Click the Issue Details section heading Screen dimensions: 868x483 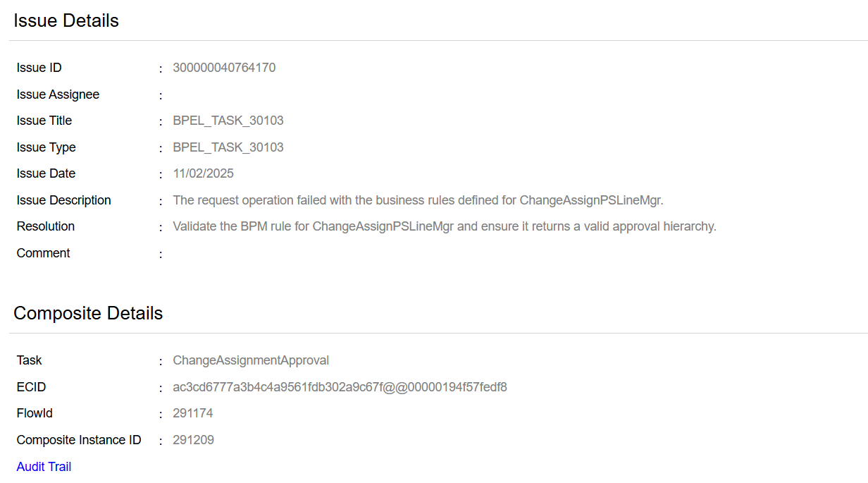coord(65,20)
